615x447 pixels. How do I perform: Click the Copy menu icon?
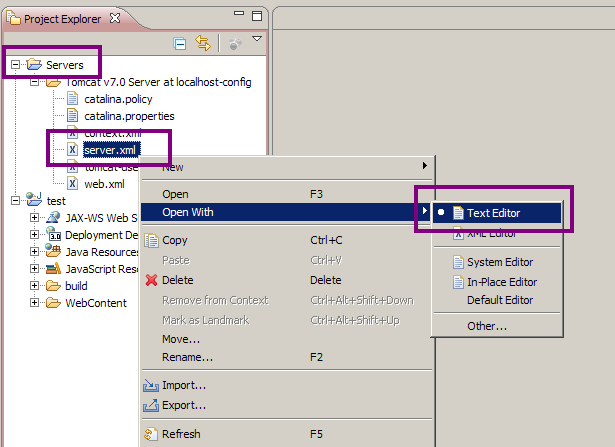point(151,240)
